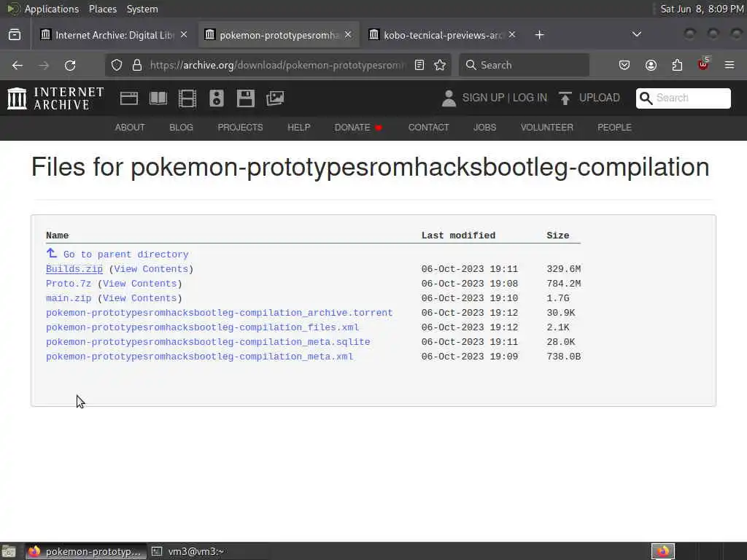The height and width of the screenshot is (560, 747).
Task: Open the Internet Archive images icon
Action: [275, 98]
